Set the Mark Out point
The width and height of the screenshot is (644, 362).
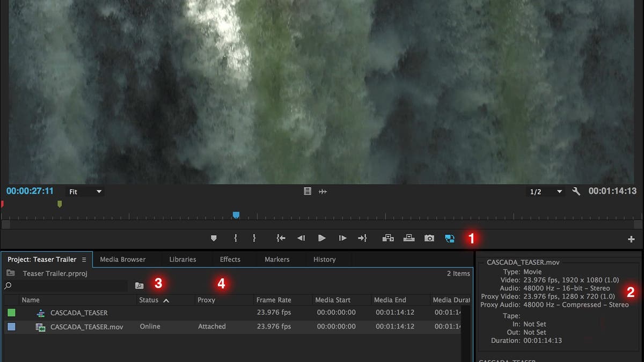tap(253, 238)
